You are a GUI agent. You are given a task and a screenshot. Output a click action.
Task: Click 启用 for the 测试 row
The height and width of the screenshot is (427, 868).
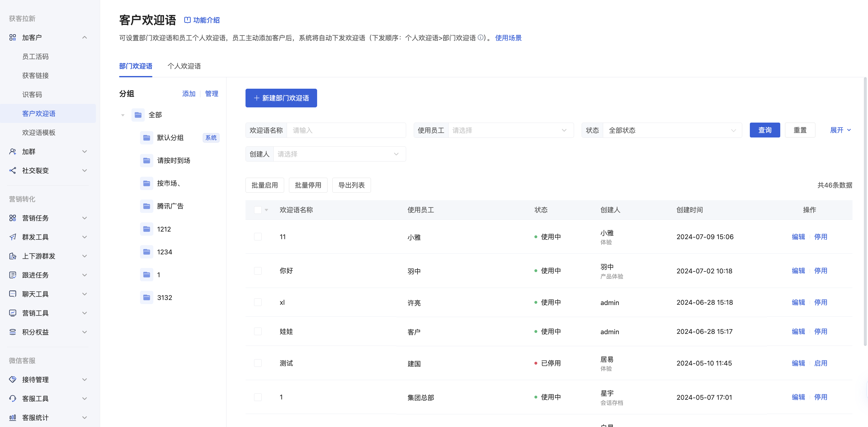[x=820, y=363]
